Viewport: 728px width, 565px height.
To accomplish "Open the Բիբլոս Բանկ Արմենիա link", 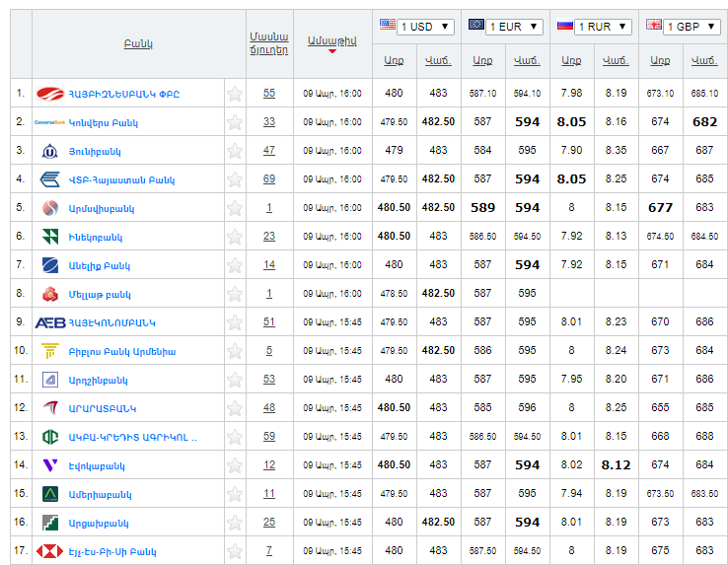I will coord(122,352).
